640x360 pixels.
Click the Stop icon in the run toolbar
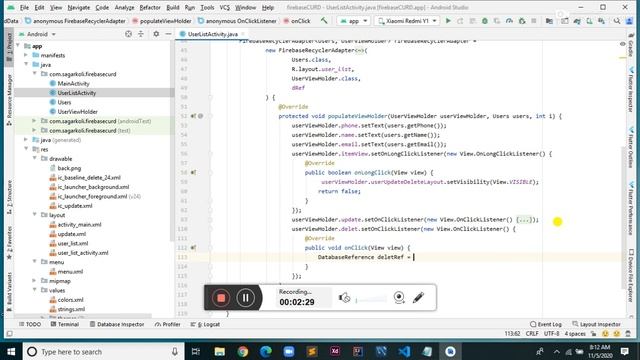point(533,20)
